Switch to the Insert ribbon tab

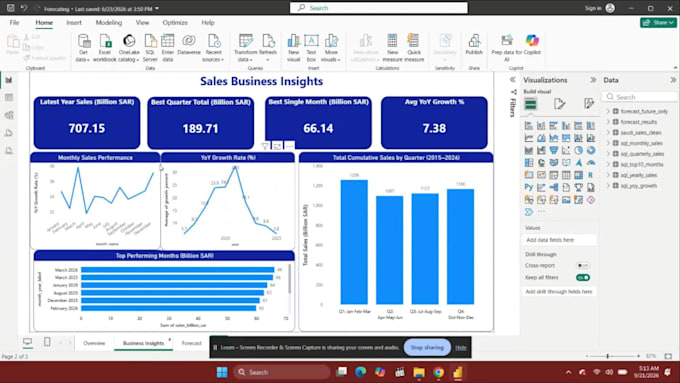(x=74, y=23)
